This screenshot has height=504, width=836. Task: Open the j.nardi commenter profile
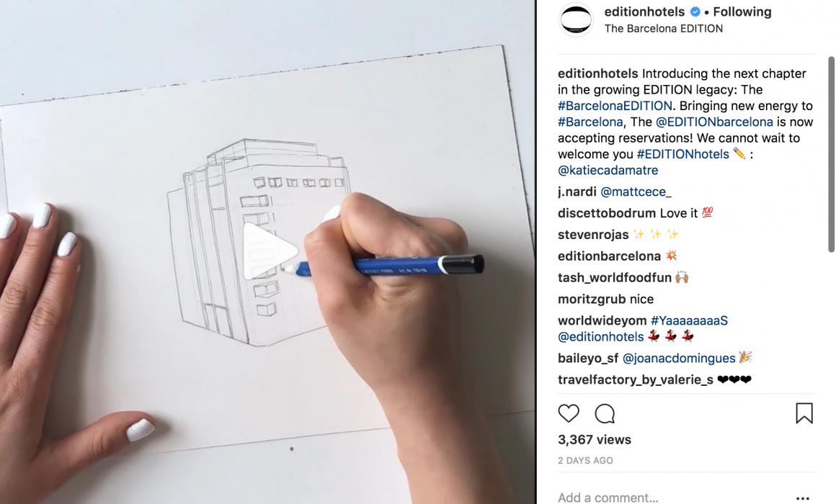point(577,192)
